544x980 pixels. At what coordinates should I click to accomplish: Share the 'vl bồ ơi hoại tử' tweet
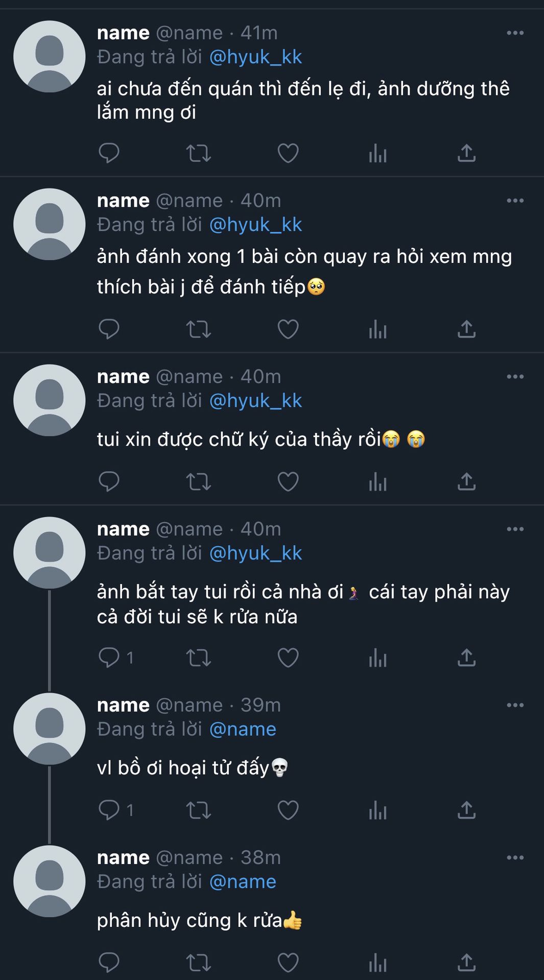pos(466,810)
